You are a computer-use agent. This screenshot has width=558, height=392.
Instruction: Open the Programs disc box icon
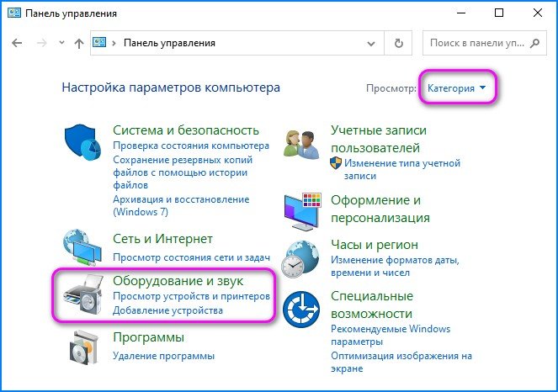[x=84, y=347]
